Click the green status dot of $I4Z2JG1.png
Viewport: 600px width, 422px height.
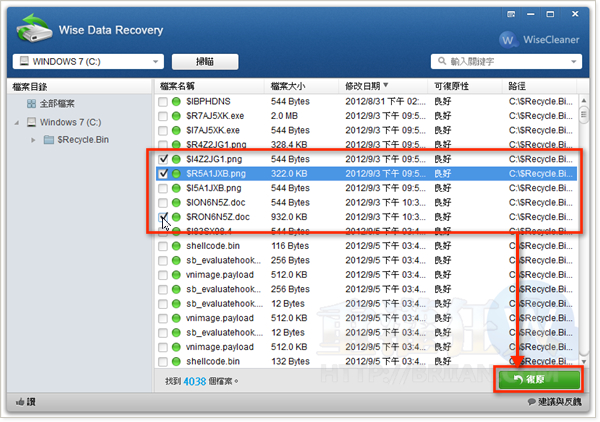(x=176, y=159)
